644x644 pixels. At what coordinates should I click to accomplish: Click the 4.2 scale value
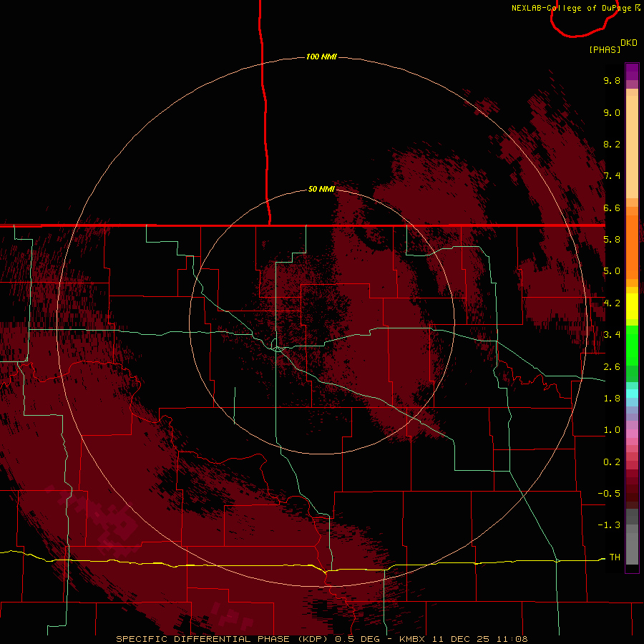tap(612, 303)
